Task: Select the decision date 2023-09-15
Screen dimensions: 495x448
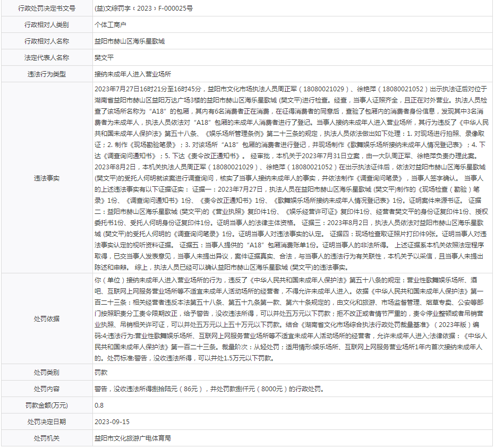Action: click(x=112, y=422)
